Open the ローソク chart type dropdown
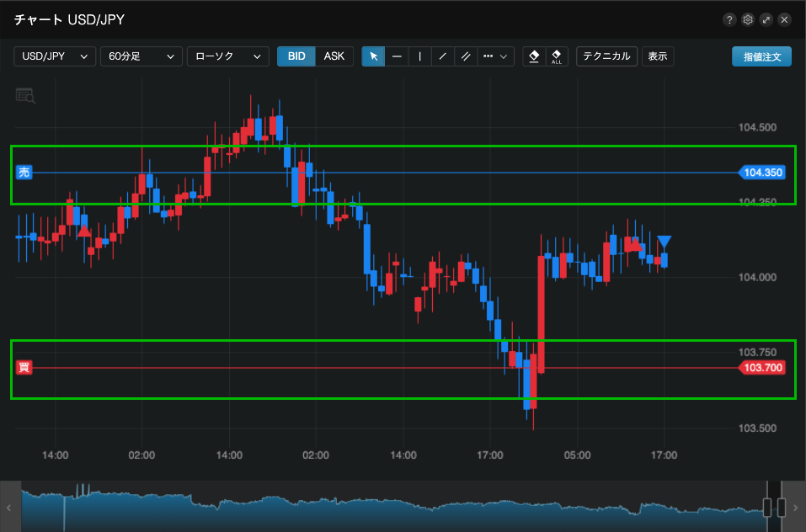Image resolution: width=806 pixels, height=532 pixels. [x=227, y=56]
